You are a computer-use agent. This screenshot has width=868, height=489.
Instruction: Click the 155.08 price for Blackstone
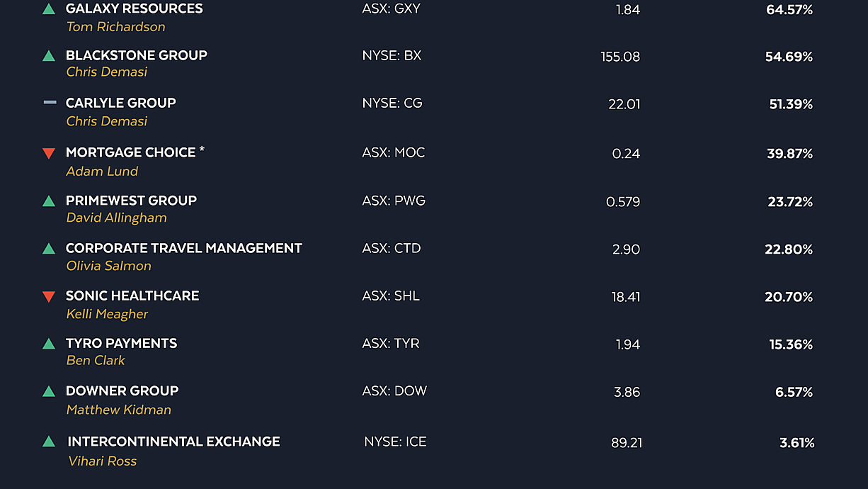(x=620, y=57)
